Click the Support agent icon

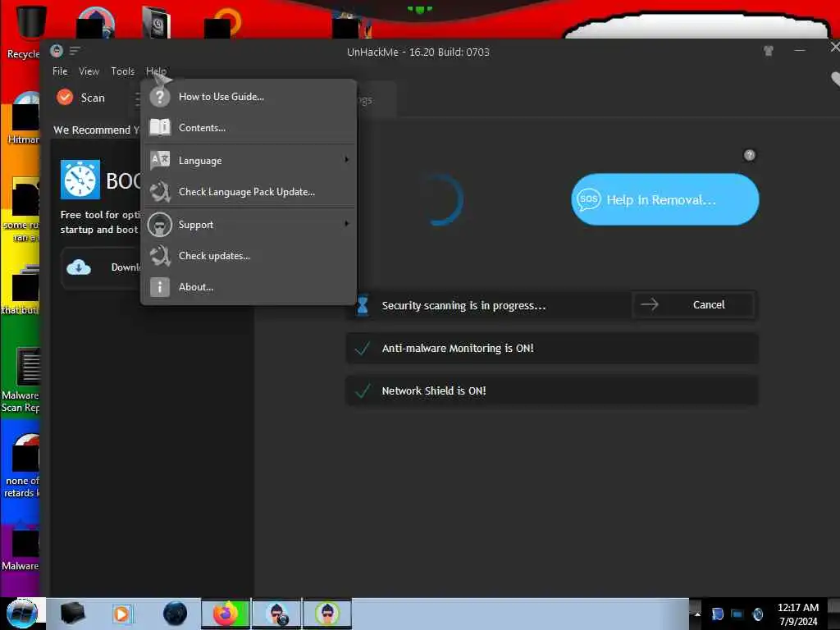click(x=160, y=225)
